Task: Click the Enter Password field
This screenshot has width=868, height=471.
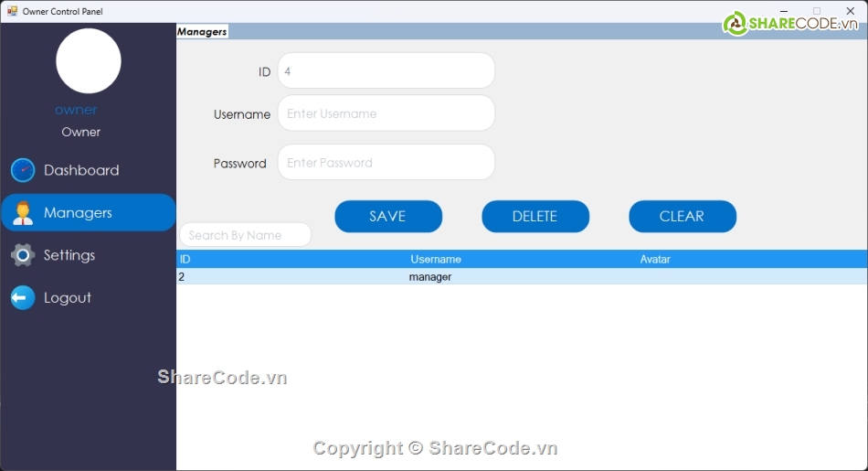Action: click(386, 163)
